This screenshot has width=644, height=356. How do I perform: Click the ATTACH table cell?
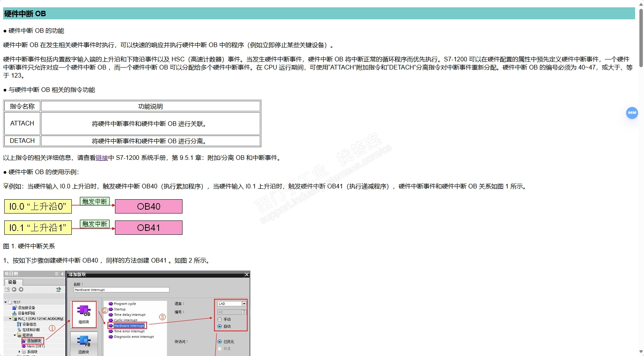[22, 124]
